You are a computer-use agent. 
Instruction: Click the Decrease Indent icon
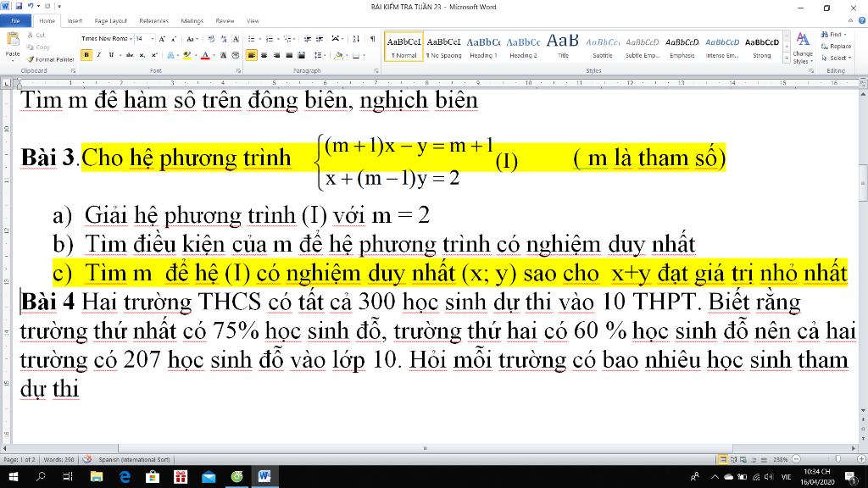(x=307, y=39)
